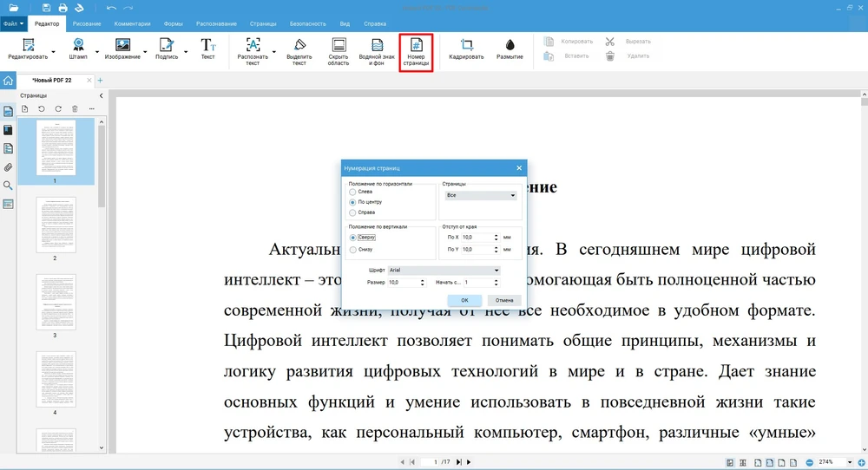Open the Файл menu dropdown

15,23
